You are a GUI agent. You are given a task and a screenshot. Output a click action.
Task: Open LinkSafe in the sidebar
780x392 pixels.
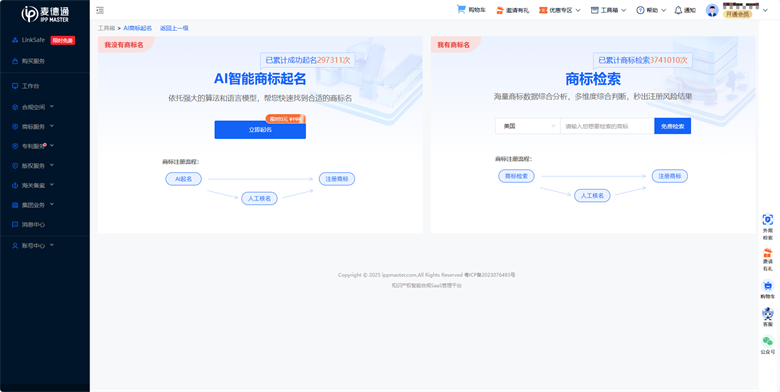click(33, 40)
